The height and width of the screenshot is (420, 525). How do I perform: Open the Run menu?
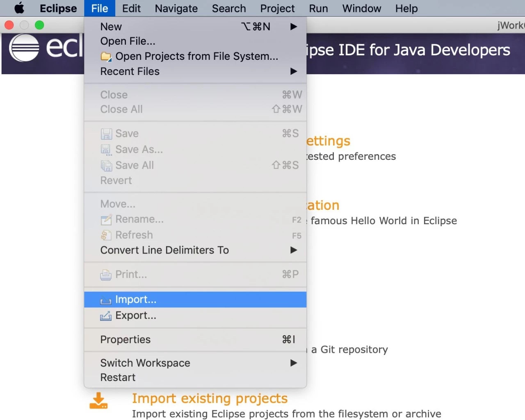318,8
